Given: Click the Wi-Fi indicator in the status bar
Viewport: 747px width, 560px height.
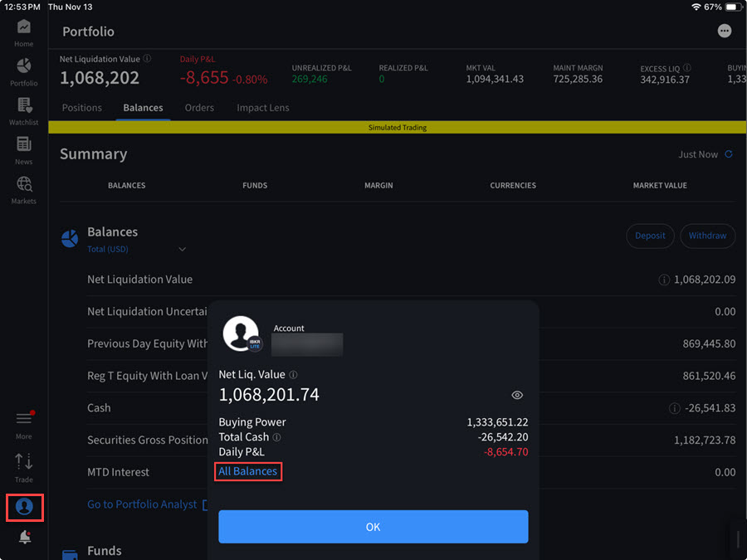Looking at the screenshot, I should (x=696, y=7).
